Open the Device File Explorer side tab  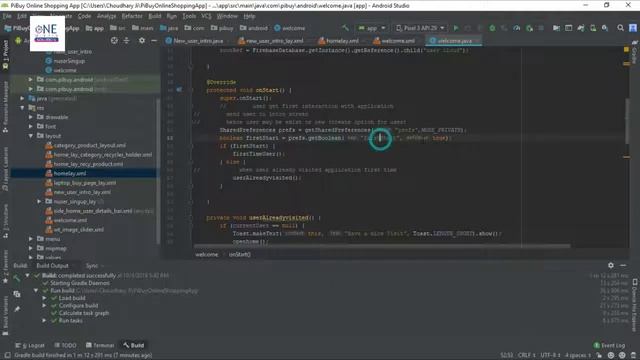click(635, 305)
